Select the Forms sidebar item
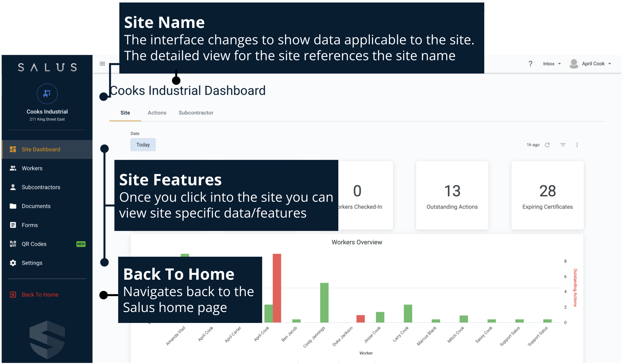623x364 pixels. coord(30,225)
